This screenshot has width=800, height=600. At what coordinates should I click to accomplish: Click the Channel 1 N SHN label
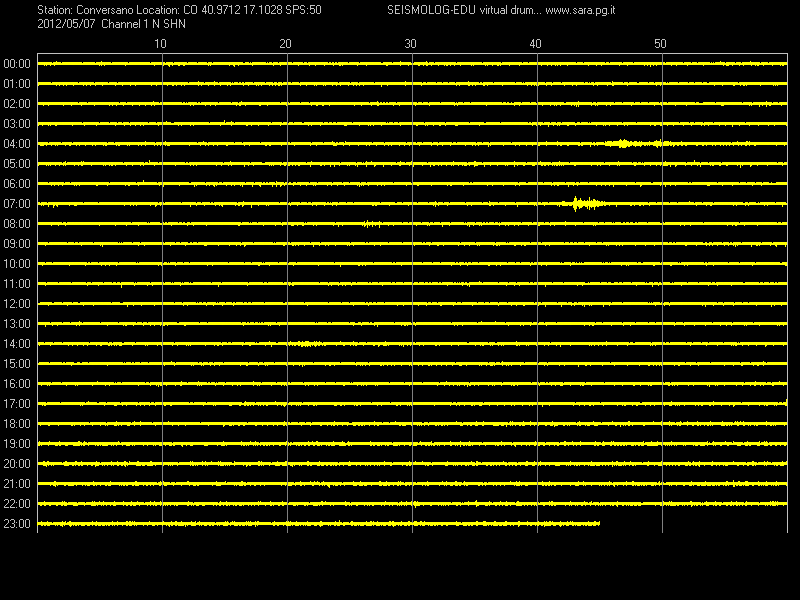point(143,24)
